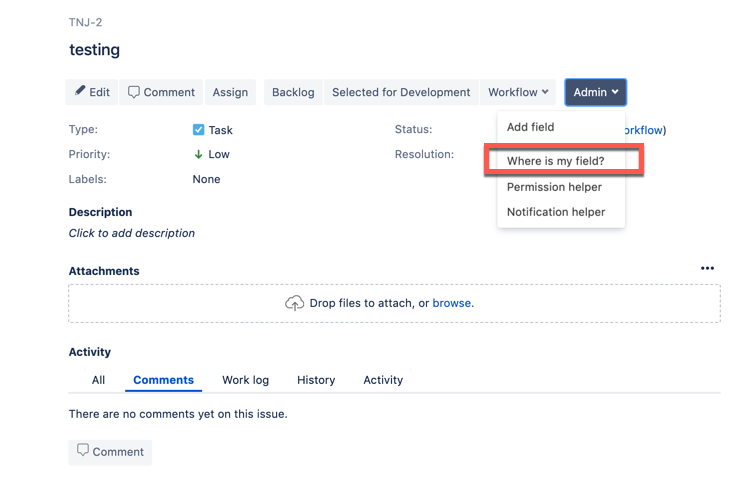Viewport: 730px width, 493px height.
Task: Collapse the Admin dropdown menu
Action: (595, 92)
